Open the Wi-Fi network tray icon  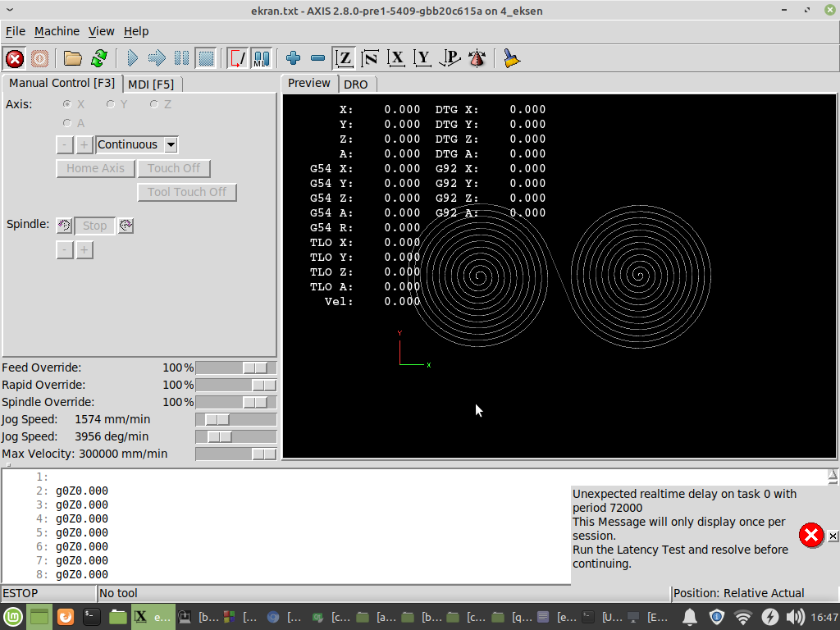point(742,617)
